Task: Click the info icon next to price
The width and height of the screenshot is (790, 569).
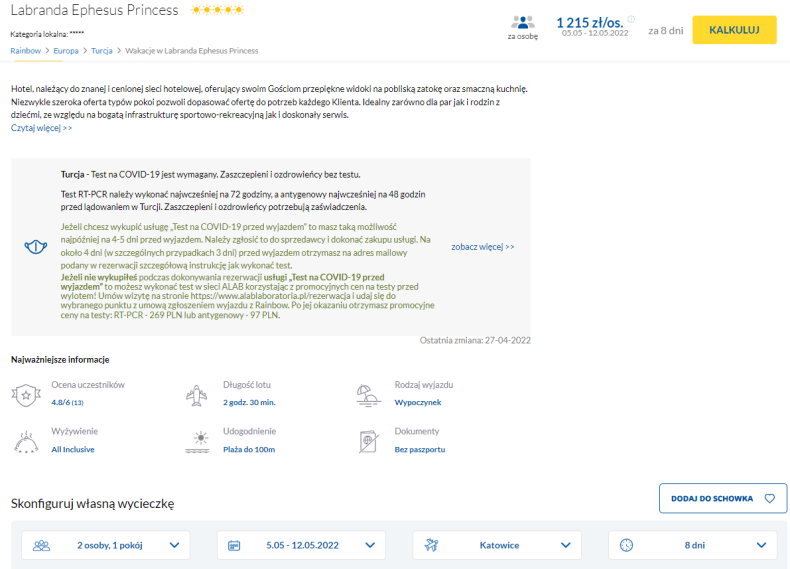Action: pos(631,19)
